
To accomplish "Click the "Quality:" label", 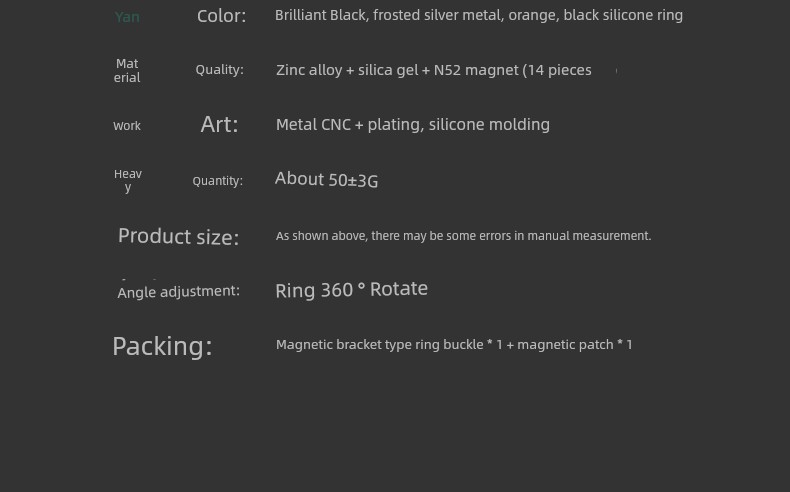I will (x=219, y=70).
